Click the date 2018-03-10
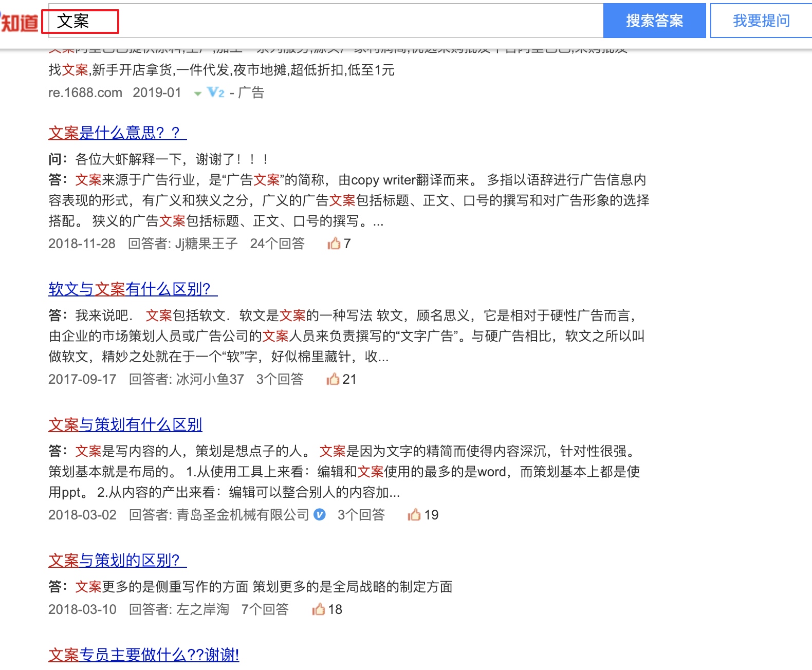The image size is (812, 670). [82, 609]
